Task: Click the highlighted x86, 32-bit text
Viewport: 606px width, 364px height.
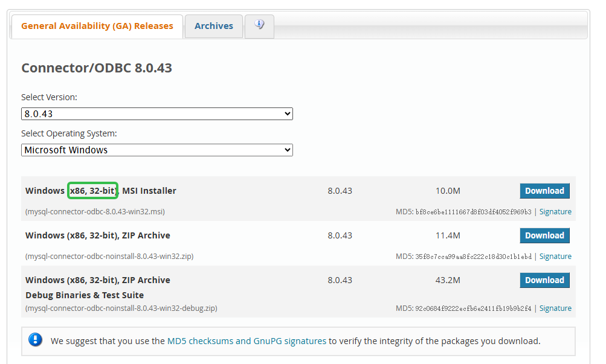Action: 92,191
